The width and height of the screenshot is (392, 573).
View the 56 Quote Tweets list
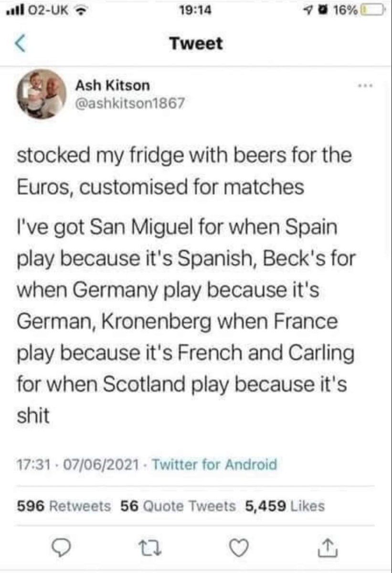pyautogui.click(x=178, y=506)
